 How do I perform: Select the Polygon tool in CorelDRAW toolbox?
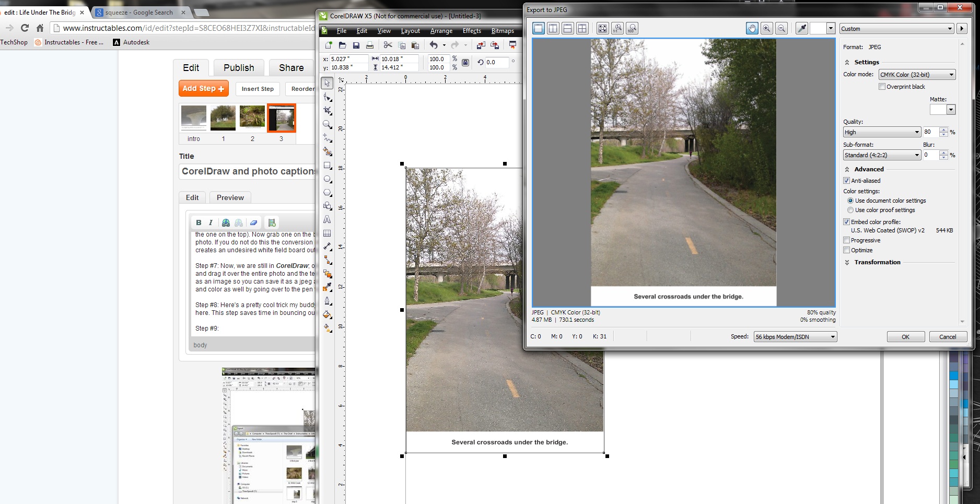pos(327,193)
